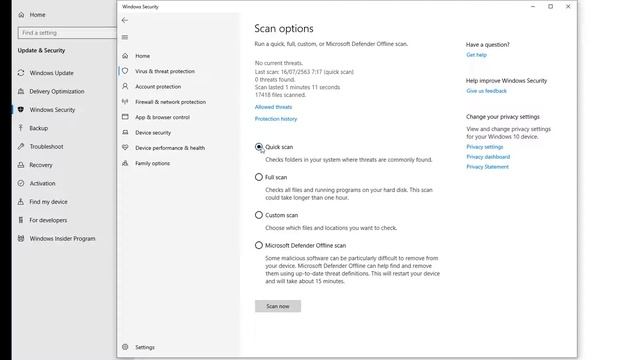Viewport: 640px width, 360px height.
Task: Click the Device performance & health heart icon
Action: click(x=125, y=148)
